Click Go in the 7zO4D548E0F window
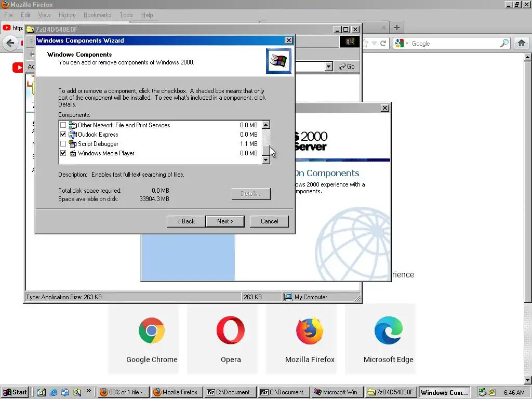Screen dimensions: 532x399 point(347,66)
